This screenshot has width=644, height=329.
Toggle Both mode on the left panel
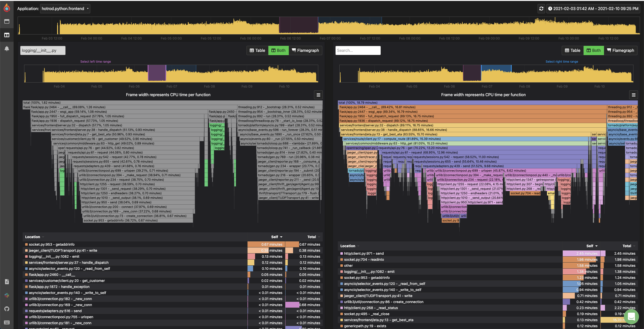[278, 50]
